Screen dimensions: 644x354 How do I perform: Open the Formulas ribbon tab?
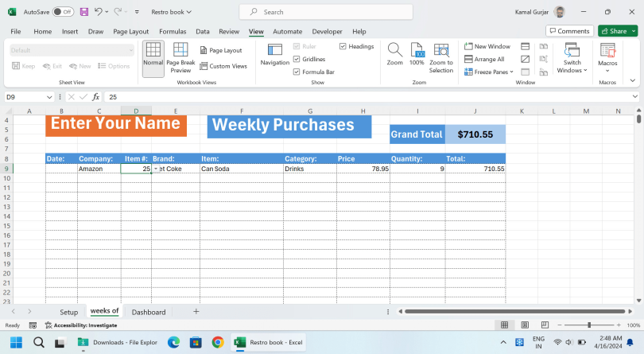[x=173, y=31]
